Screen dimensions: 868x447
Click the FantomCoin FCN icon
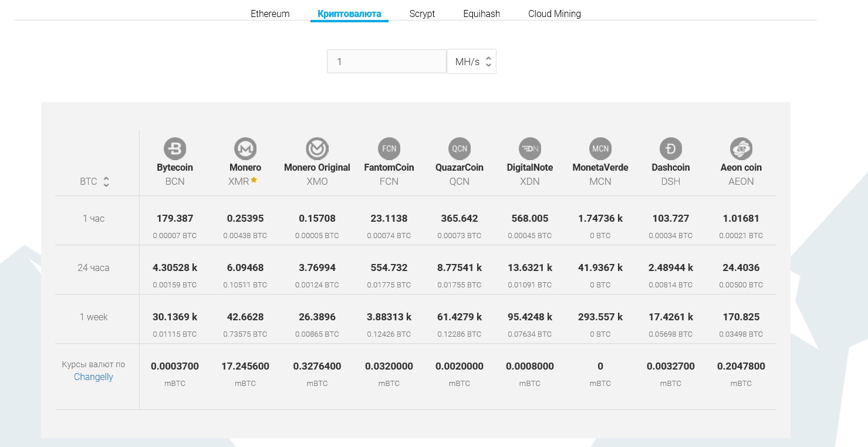(x=389, y=149)
